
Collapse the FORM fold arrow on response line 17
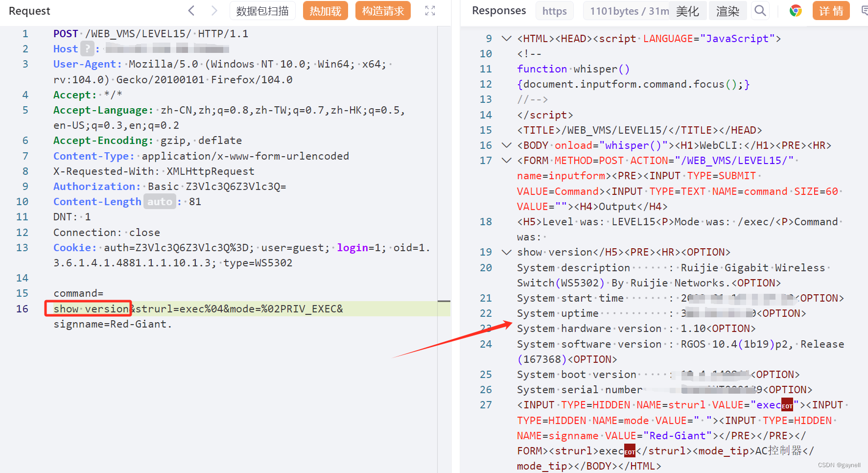click(x=507, y=160)
